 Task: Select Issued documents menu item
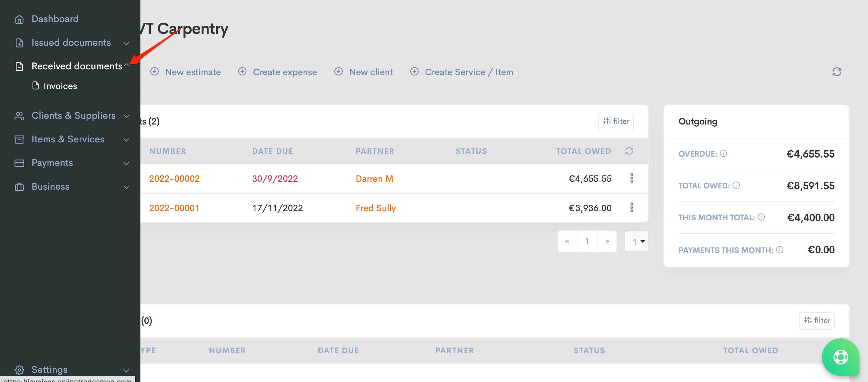point(71,42)
